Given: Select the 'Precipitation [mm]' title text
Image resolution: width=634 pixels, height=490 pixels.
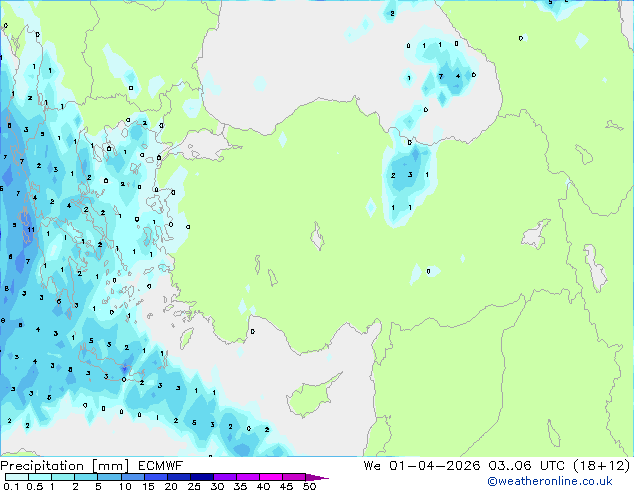Looking at the screenshot, I should coord(65,466).
